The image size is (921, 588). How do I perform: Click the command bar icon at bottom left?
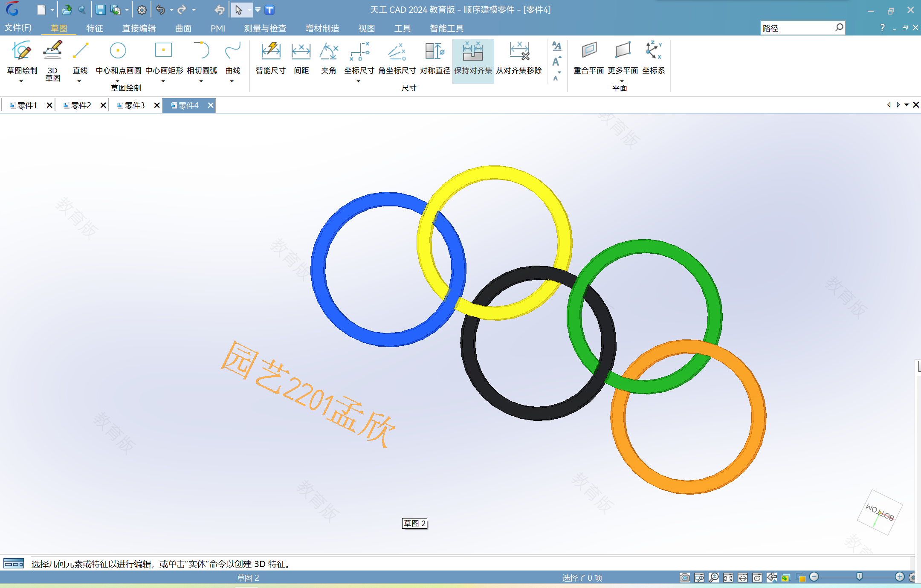(x=14, y=564)
